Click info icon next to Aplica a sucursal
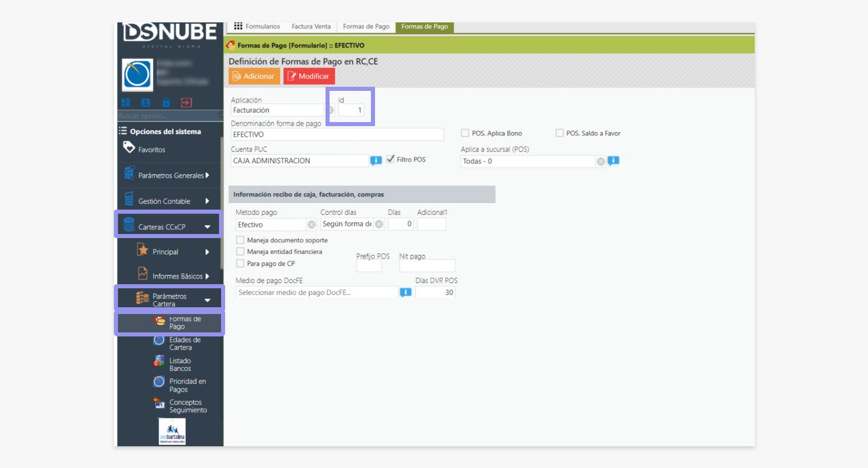Image resolution: width=868 pixels, height=468 pixels. point(613,161)
